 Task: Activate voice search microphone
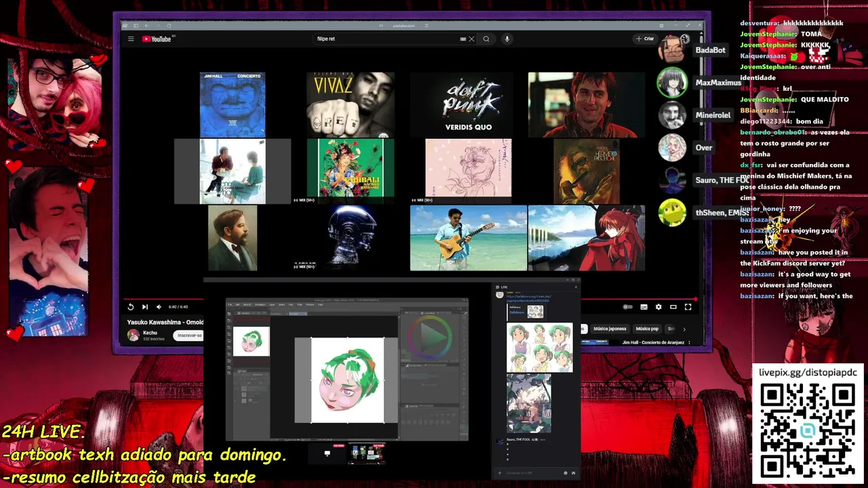[x=507, y=39]
